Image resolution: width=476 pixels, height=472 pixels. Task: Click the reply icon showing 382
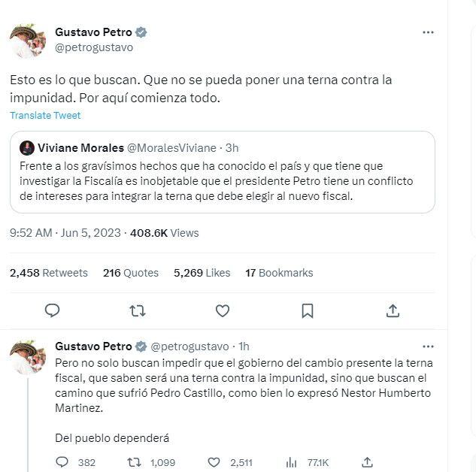click(x=63, y=462)
